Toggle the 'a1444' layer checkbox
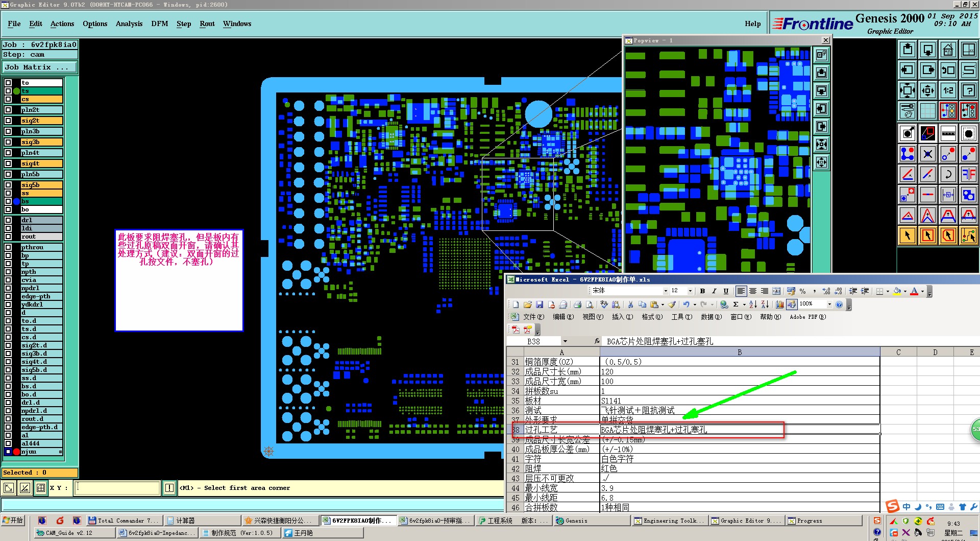The image size is (980, 541). pos(8,443)
